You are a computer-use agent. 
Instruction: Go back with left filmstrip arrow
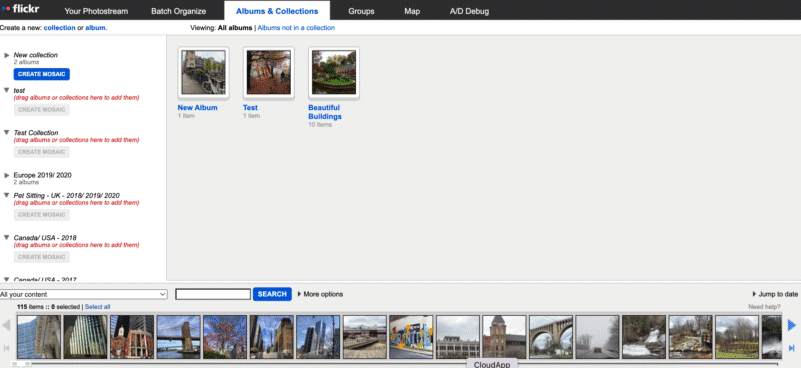click(7, 325)
